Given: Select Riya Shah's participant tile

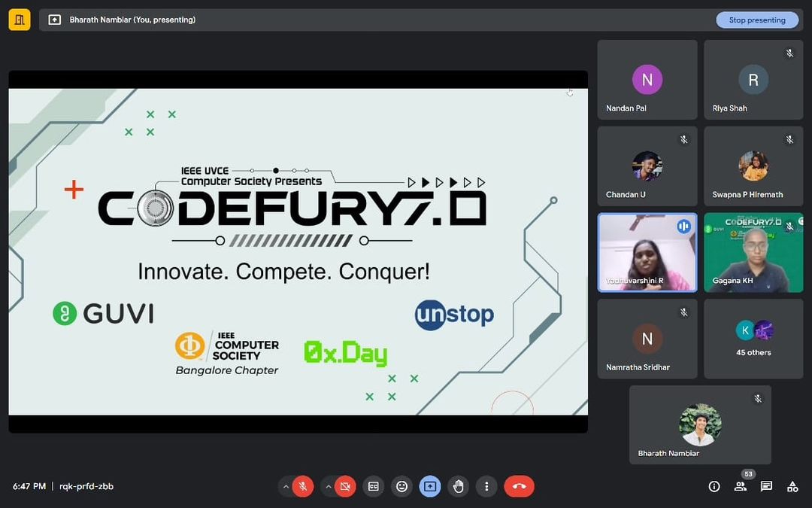Looking at the screenshot, I should 753,80.
